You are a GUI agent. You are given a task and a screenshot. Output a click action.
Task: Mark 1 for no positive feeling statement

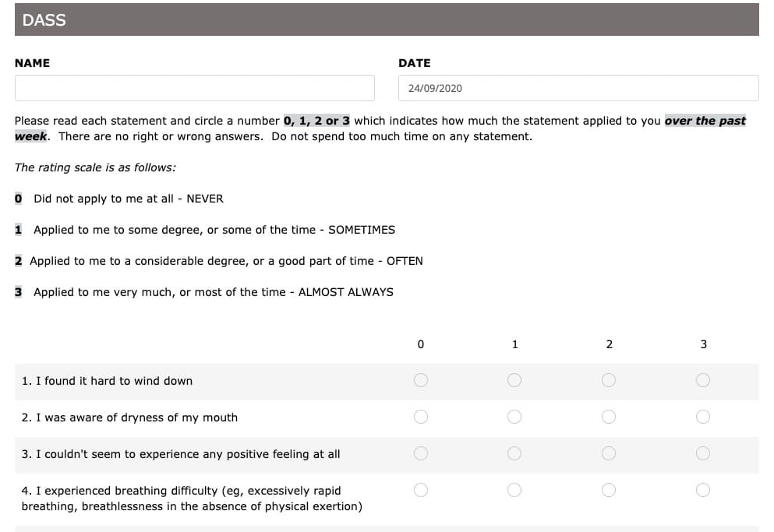[514, 453]
